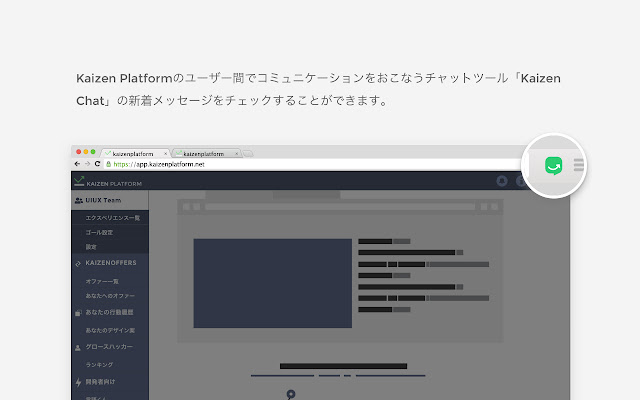
Task: Click the green lock icon in address bar
Action: pos(109,164)
